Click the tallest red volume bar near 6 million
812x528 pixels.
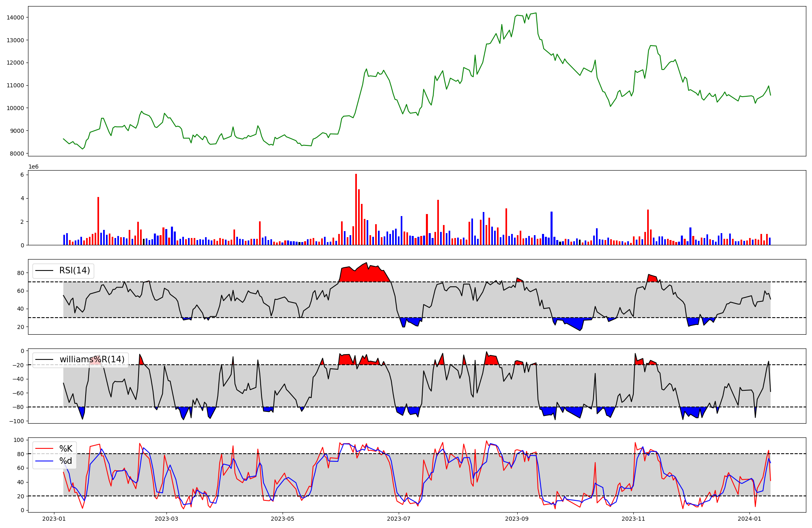tap(356, 210)
